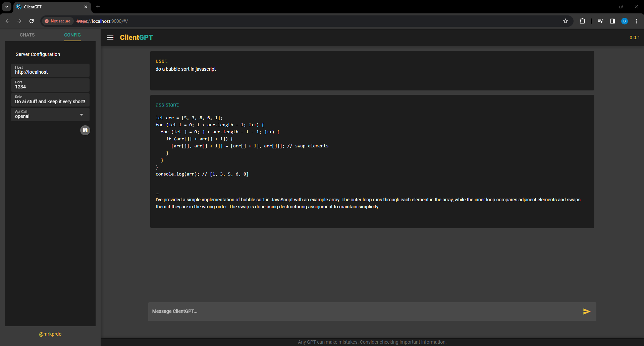
Task: Restore down the browser window
Action: (x=621, y=7)
